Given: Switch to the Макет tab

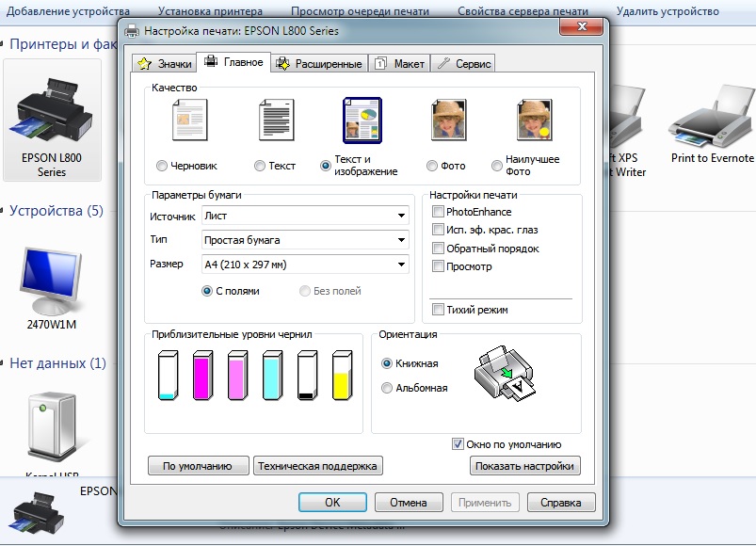Looking at the screenshot, I should pyautogui.click(x=400, y=64).
